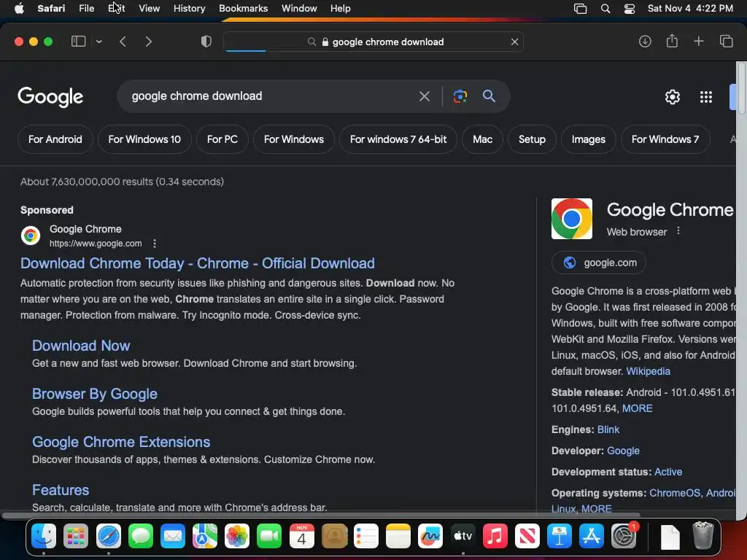Image resolution: width=747 pixels, height=560 pixels.
Task: Click the Chrome favicon of sponsored result
Action: tap(31, 236)
